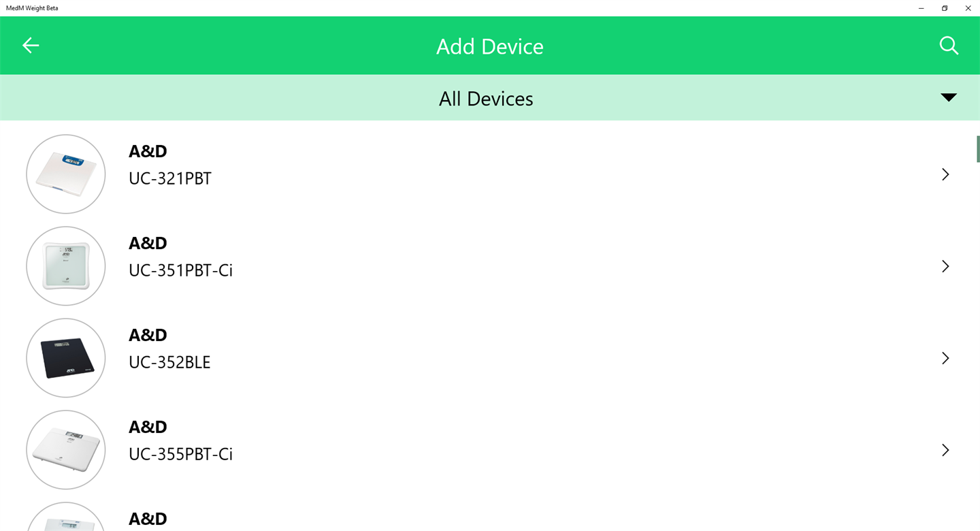Open the UC-321PBT row chevron
This screenshot has height=531, width=980.
coord(945,174)
